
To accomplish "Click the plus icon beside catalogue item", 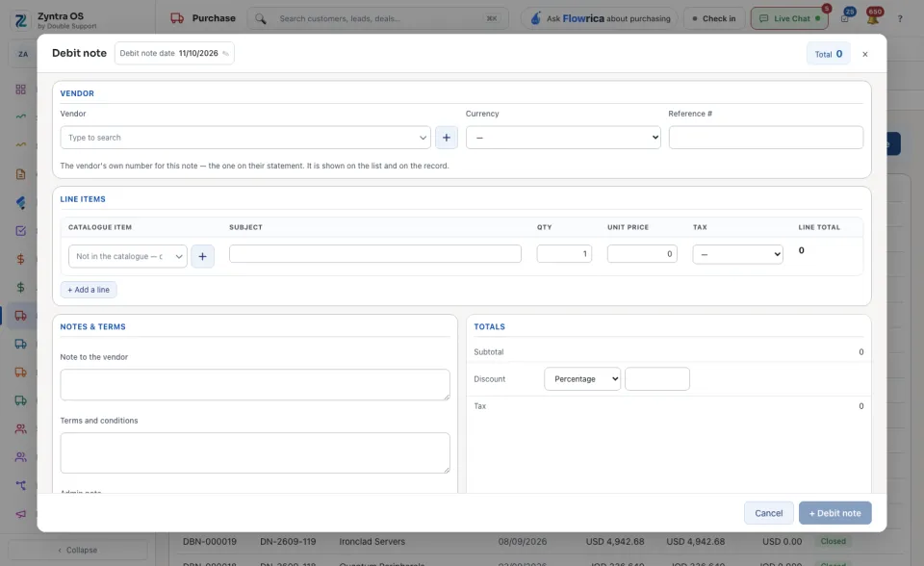I will pyautogui.click(x=202, y=256).
